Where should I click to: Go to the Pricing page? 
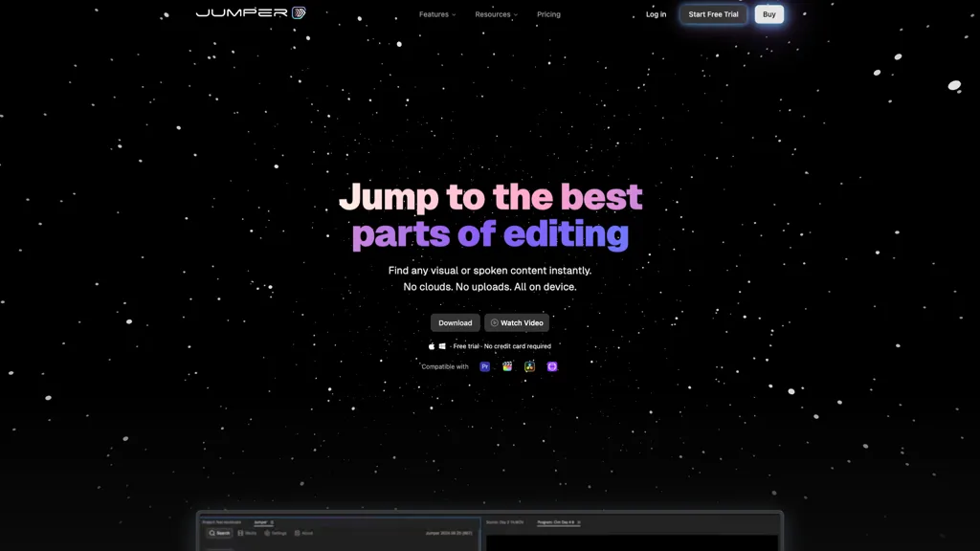point(548,14)
